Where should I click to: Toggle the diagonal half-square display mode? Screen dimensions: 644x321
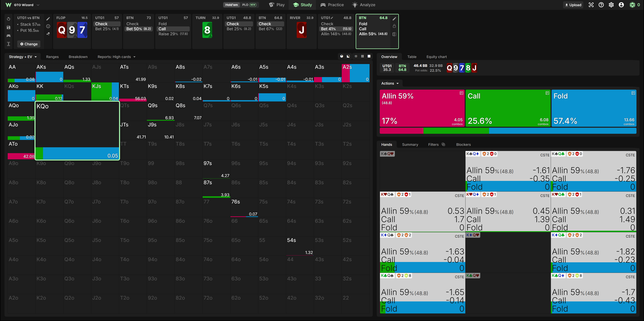coord(348,56)
